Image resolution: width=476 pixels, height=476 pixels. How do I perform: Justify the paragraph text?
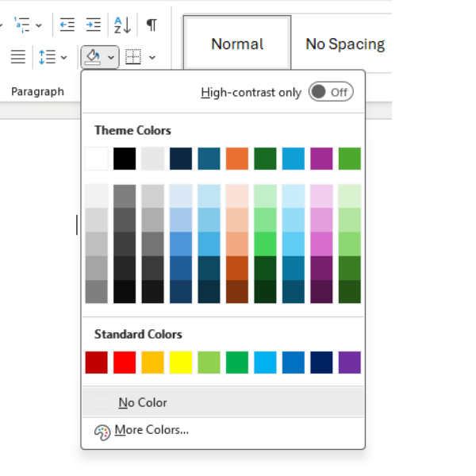pyautogui.click(x=18, y=57)
